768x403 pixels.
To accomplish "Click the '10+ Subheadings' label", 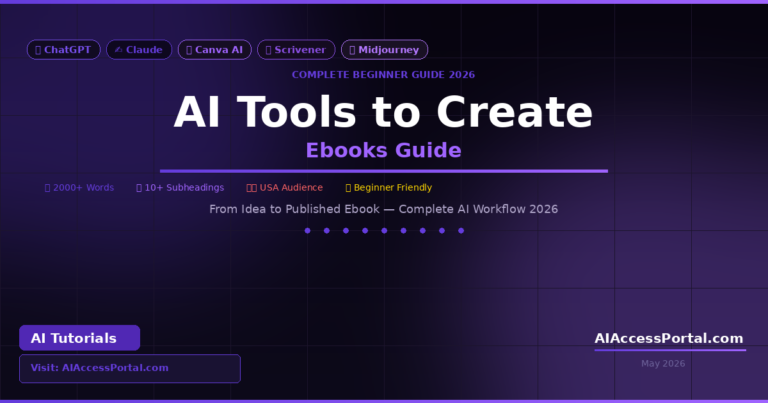I will (180, 188).
